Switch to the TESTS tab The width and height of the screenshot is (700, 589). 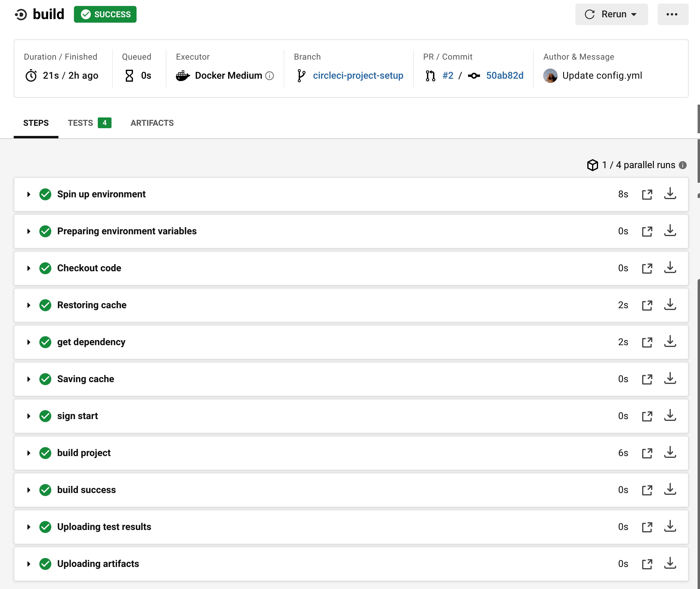pyautogui.click(x=80, y=123)
